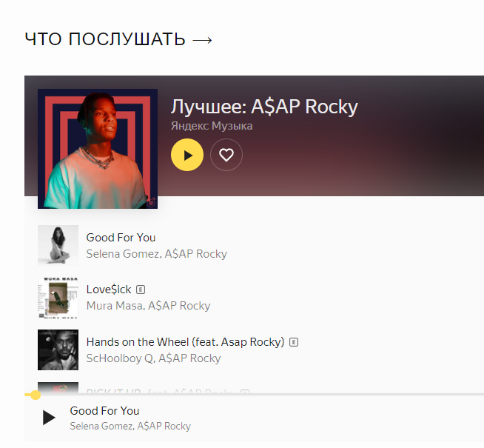
Task: Click the Good For You album thumbnail
Action: coord(58,245)
